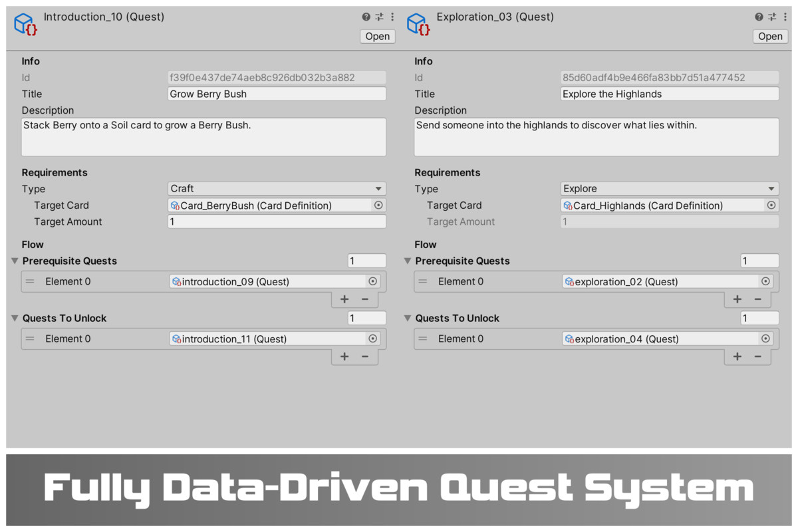Image resolution: width=798 pixels, height=532 pixels.
Task: Open the Craft type dropdown
Action: [277, 189]
